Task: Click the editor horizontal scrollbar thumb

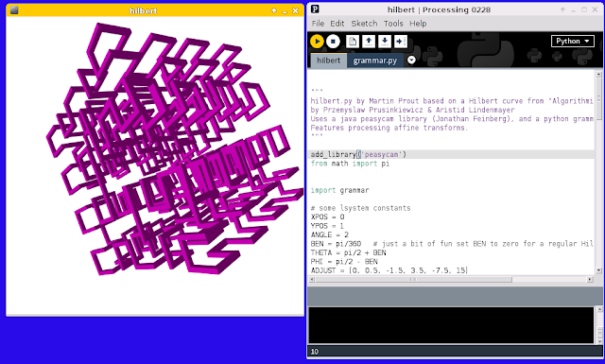Action: pyautogui.click(x=413, y=279)
